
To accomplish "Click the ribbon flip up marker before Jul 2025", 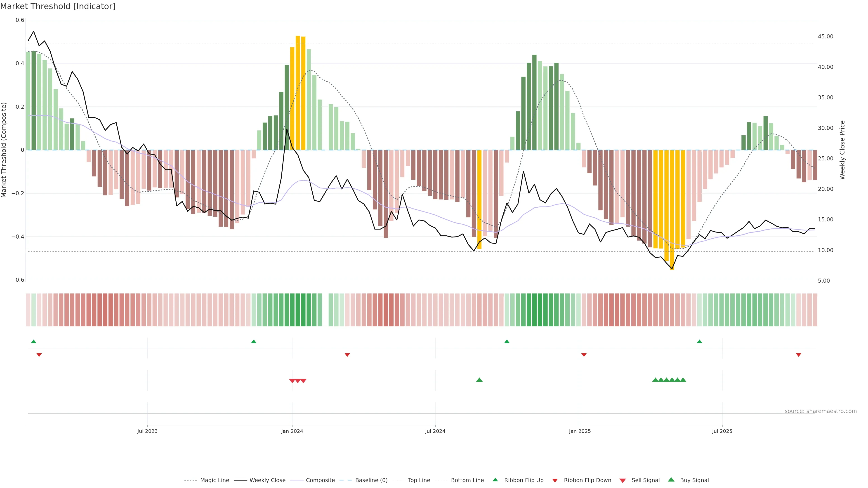I will (699, 342).
